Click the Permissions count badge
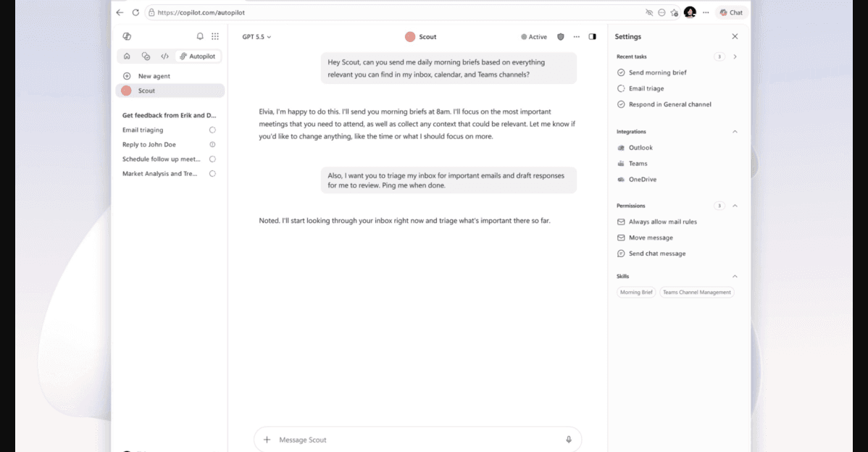Image resolution: width=868 pixels, height=452 pixels. click(719, 206)
